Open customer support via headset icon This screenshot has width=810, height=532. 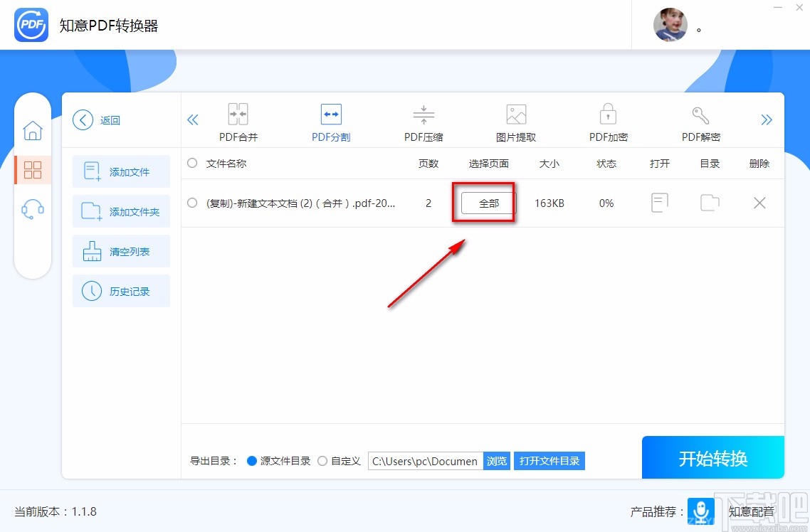33,208
